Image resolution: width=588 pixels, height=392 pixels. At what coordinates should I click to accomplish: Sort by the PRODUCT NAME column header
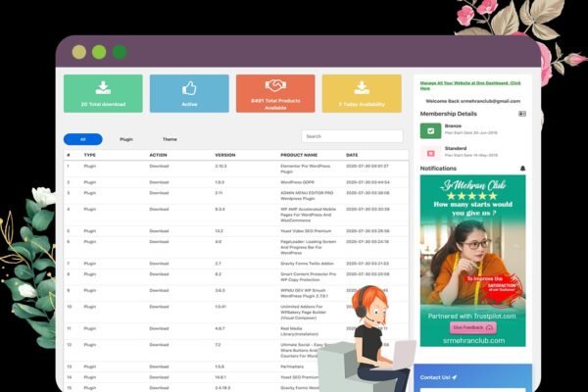point(299,155)
